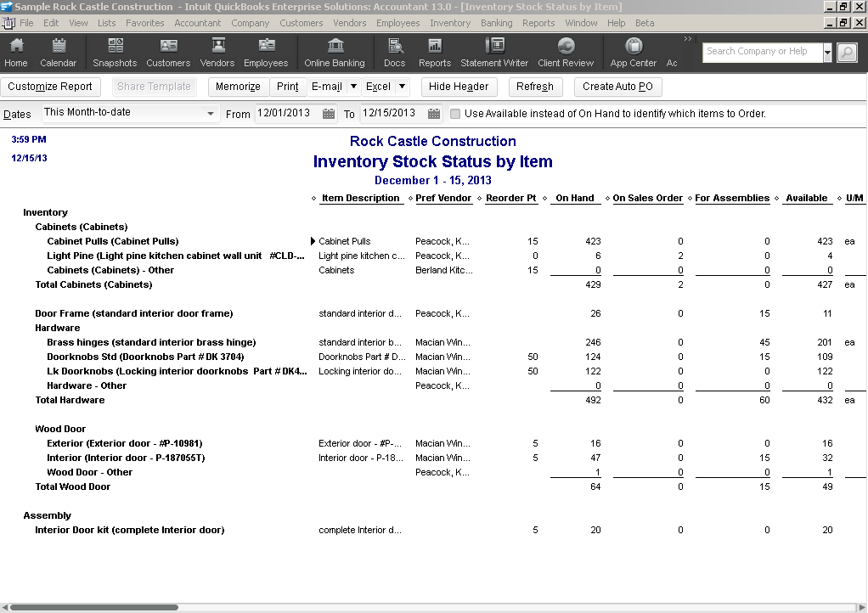This screenshot has height=613, width=868.
Task: Open the Accountant menu
Action: (198, 23)
